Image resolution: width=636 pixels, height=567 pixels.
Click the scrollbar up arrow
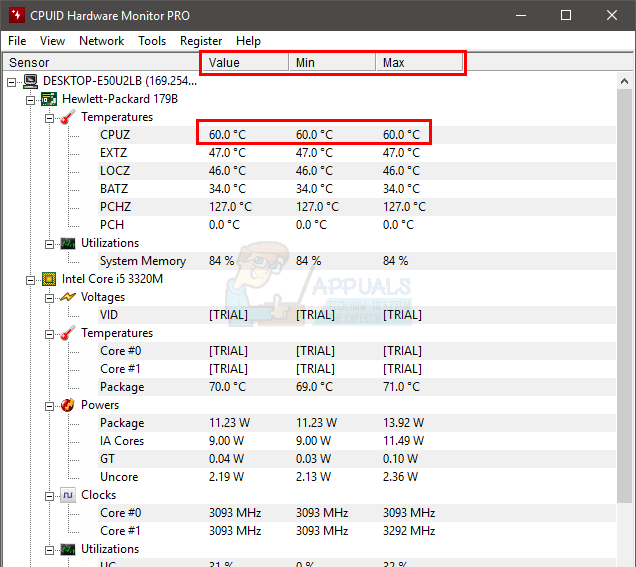click(x=624, y=82)
